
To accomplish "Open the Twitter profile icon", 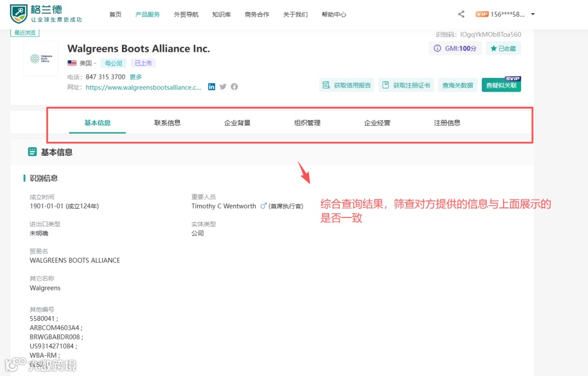I will (223, 87).
